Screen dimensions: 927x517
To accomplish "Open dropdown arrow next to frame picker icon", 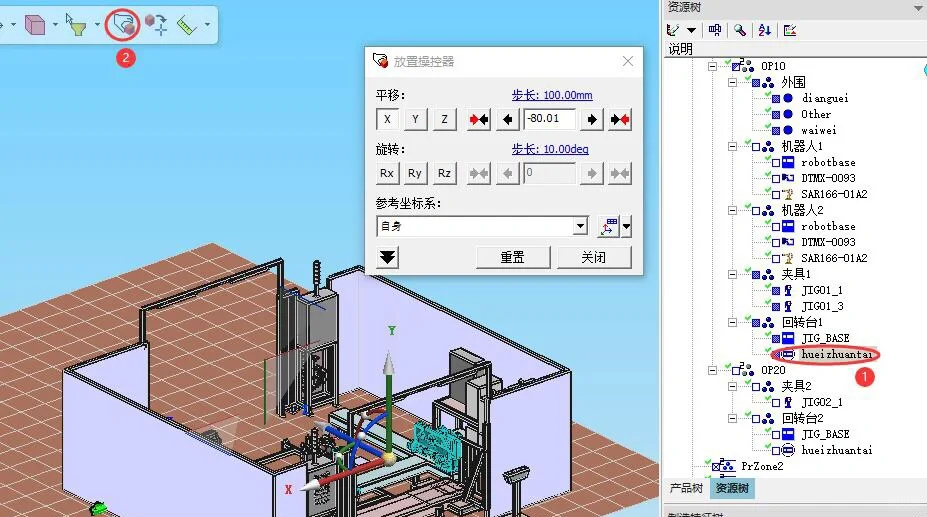I will click(626, 227).
